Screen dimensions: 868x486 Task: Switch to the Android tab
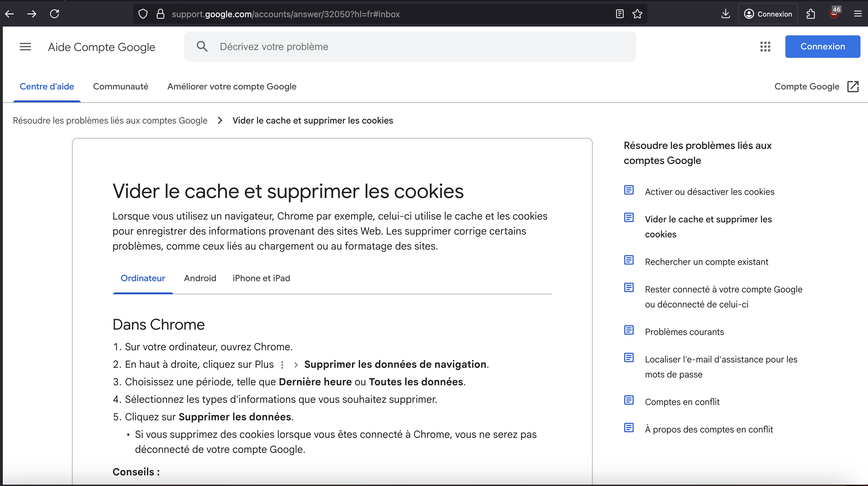(200, 278)
